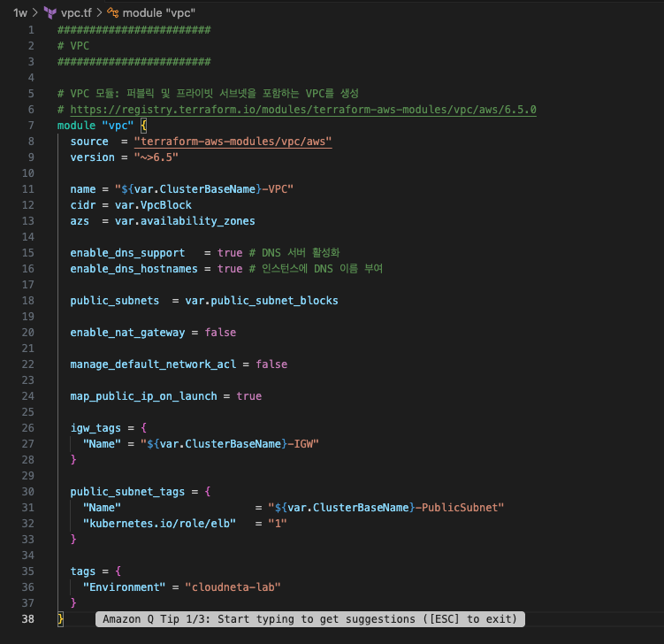This screenshot has width=664, height=644.
Task: Click var.availability_zones value
Action: (185, 221)
